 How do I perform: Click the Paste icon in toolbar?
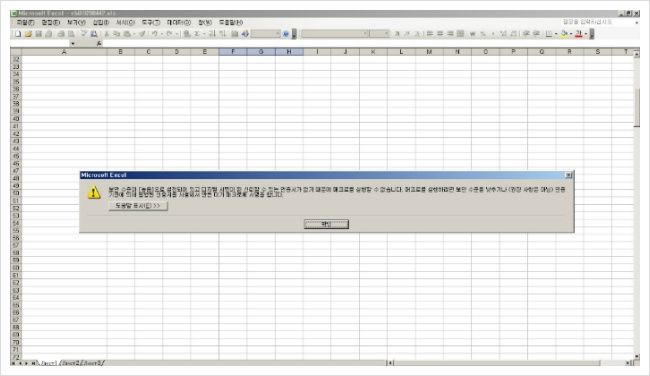127,34
